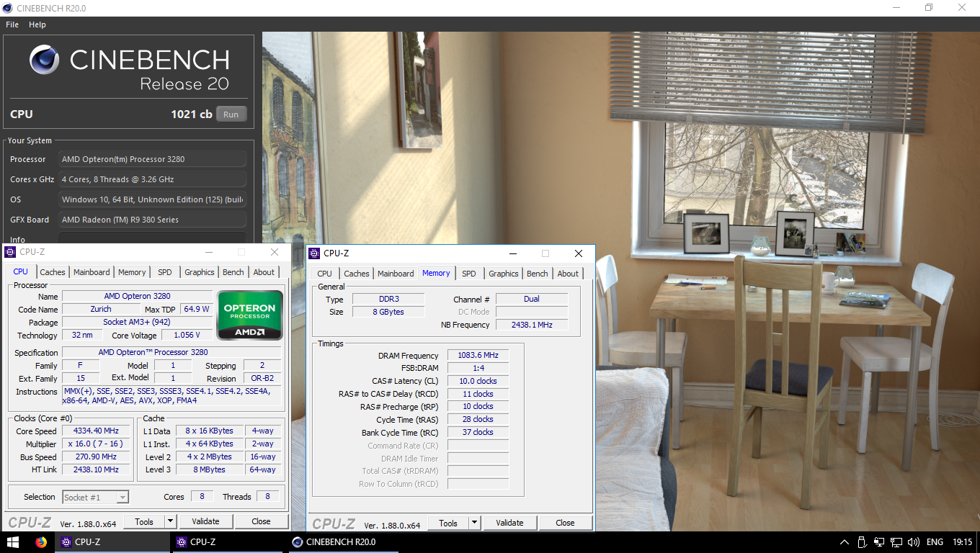The image size is (980, 553).
Task: Click the right CPU-Z title bar icon
Action: [314, 253]
